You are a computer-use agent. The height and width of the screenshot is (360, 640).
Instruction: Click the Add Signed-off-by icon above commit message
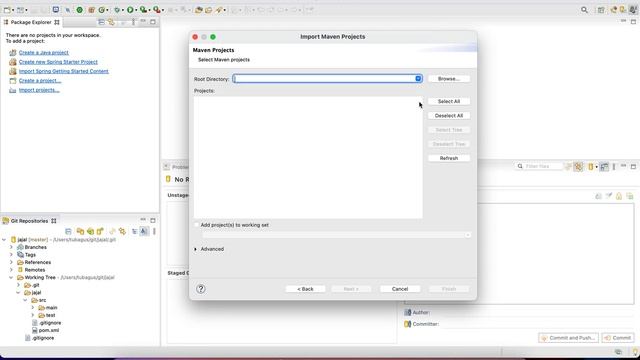coord(609,196)
